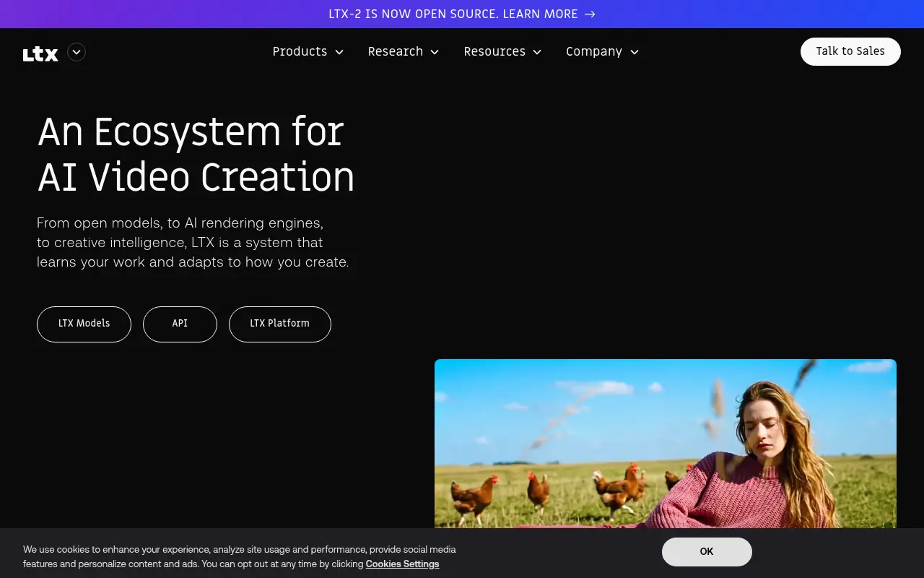Screen dimensions: 924x578
Task: Select the Research menu item
Action: click(x=396, y=51)
